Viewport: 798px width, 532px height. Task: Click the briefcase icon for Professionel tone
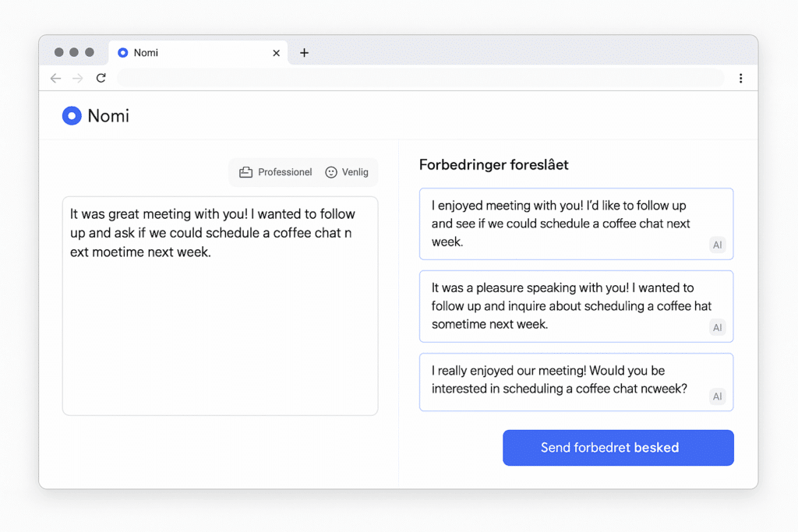(x=245, y=172)
